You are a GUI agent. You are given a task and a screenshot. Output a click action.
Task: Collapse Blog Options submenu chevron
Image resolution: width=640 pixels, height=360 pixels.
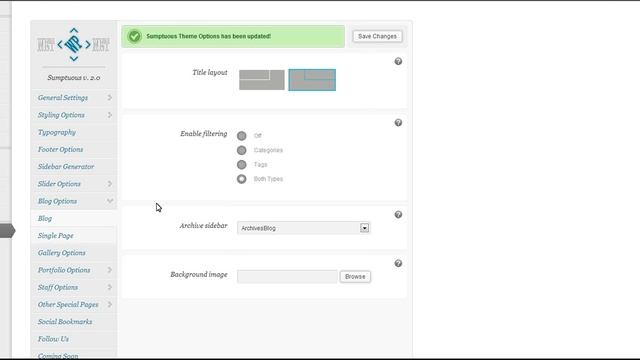[x=110, y=201]
